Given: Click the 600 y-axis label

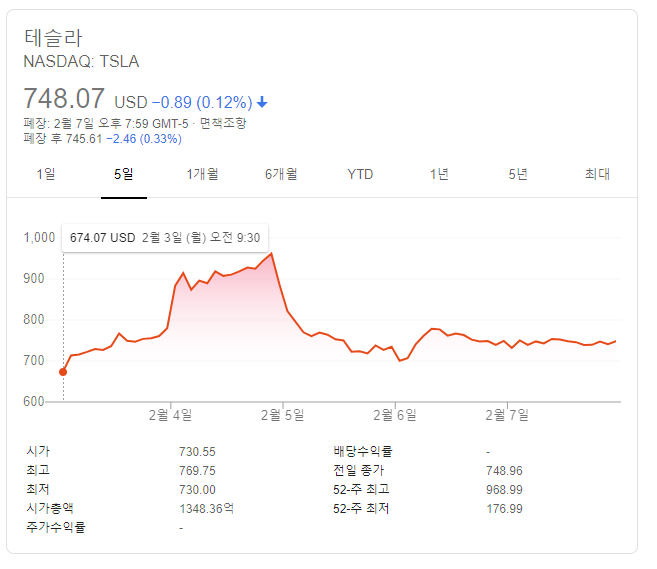Looking at the screenshot, I should pos(34,401).
